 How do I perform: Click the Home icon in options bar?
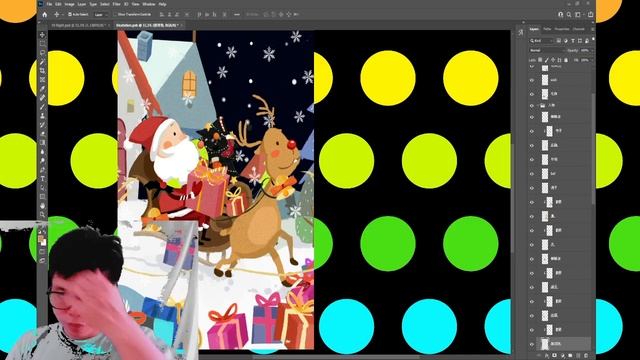pyautogui.click(x=44, y=14)
